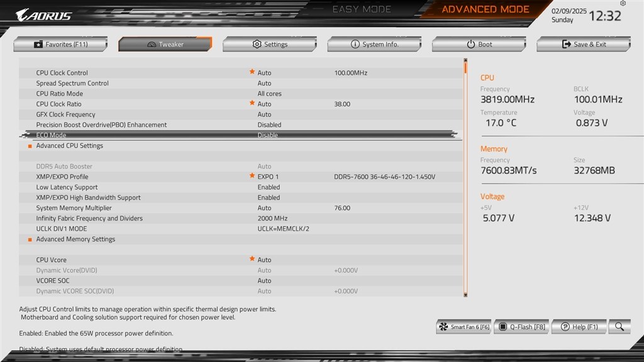The height and width of the screenshot is (362, 644).
Task: Open Help (F1) dialog
Action: (x=579, y=327)
